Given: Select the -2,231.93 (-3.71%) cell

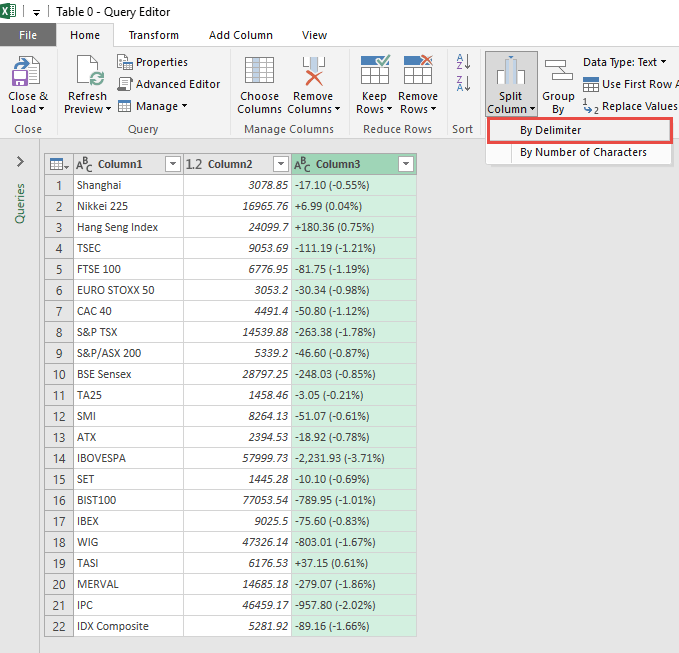Looking at the screenshot, I should (x=354, y=458).
